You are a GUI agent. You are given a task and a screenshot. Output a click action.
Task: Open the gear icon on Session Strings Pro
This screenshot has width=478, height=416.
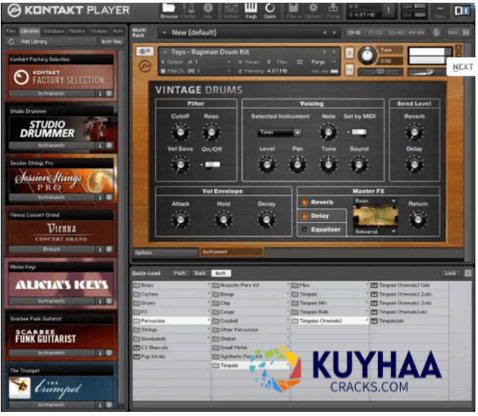(x=109, y=197)
